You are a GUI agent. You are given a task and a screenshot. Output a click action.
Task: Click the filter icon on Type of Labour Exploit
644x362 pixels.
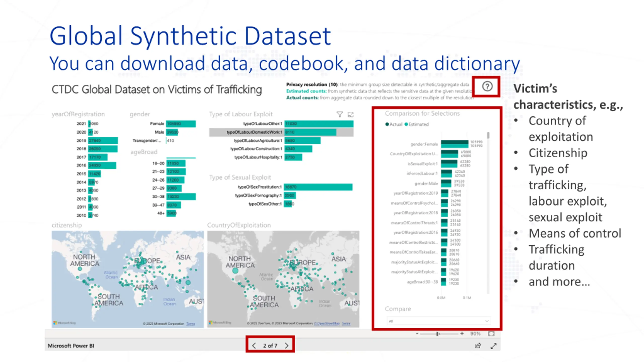(x=339, y=114)
